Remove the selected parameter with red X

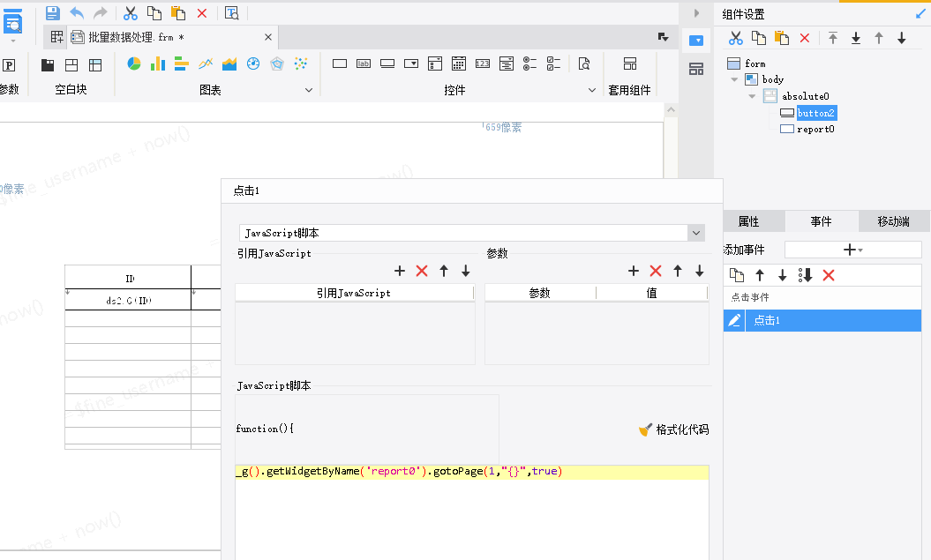[x=656, y=271]
